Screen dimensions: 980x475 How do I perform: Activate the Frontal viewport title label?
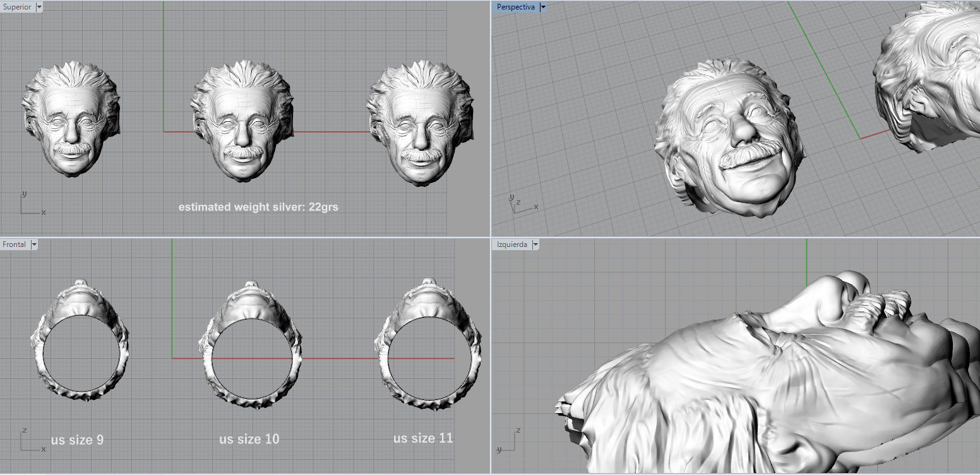pos(15,244)
